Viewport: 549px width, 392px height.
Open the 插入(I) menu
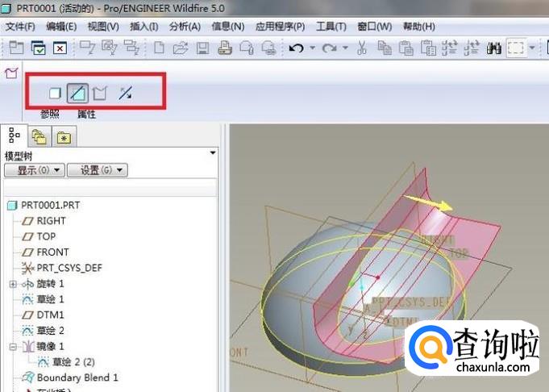(x=144, y=27)
